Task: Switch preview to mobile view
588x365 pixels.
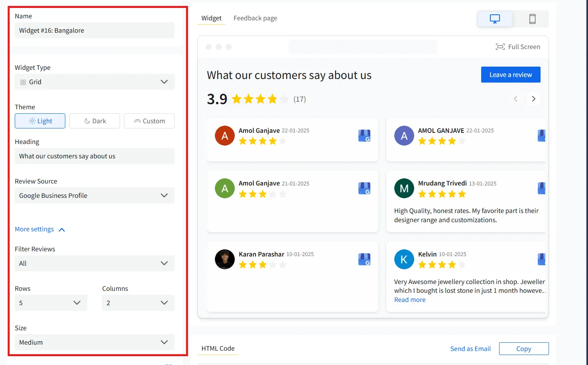Action: pos(533,18)
